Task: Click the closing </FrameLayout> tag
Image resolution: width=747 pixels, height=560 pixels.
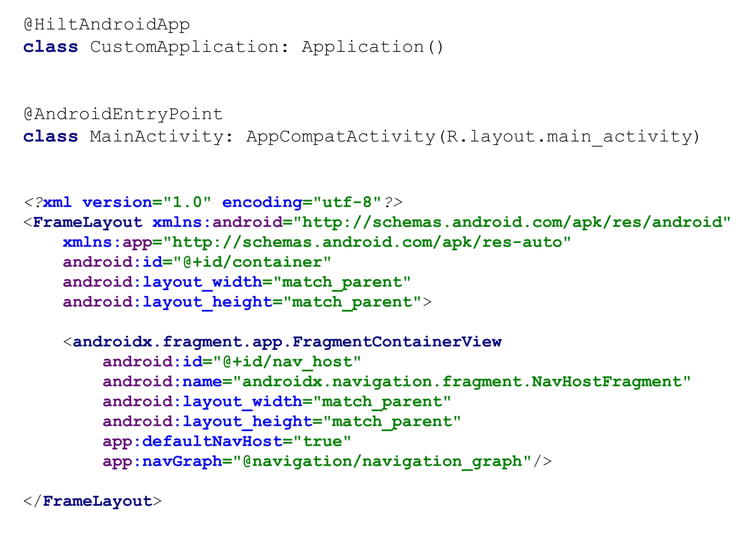Action: point(92,501)
